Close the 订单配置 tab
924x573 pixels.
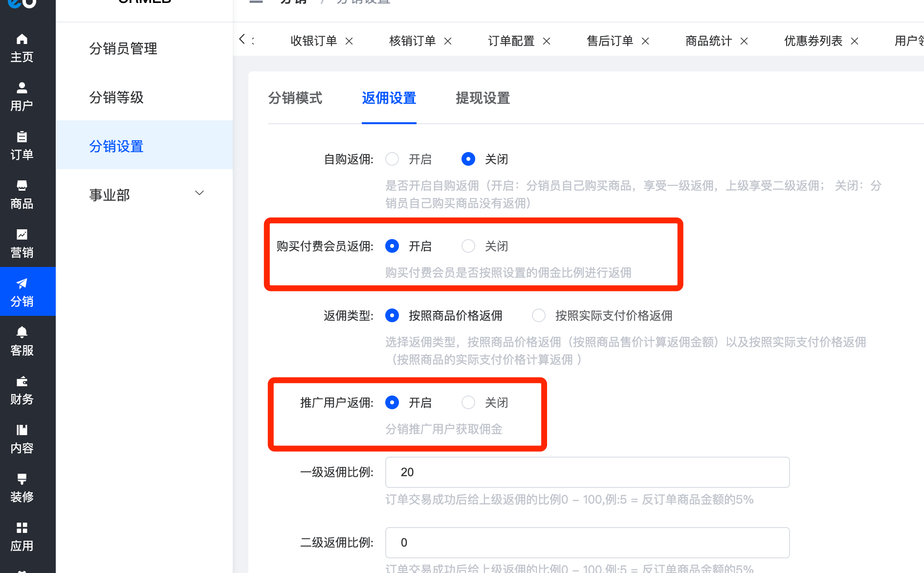547,41
